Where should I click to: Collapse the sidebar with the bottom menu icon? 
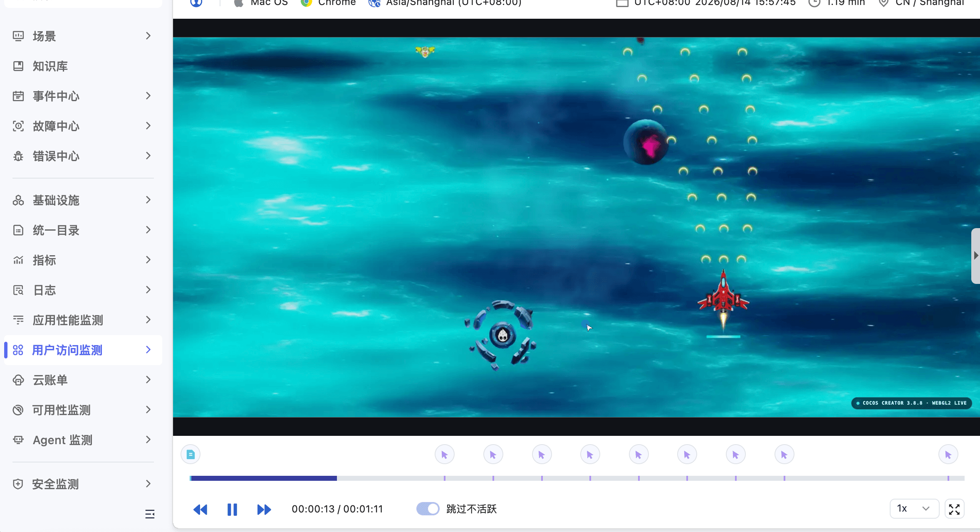(x=150, y=514)
